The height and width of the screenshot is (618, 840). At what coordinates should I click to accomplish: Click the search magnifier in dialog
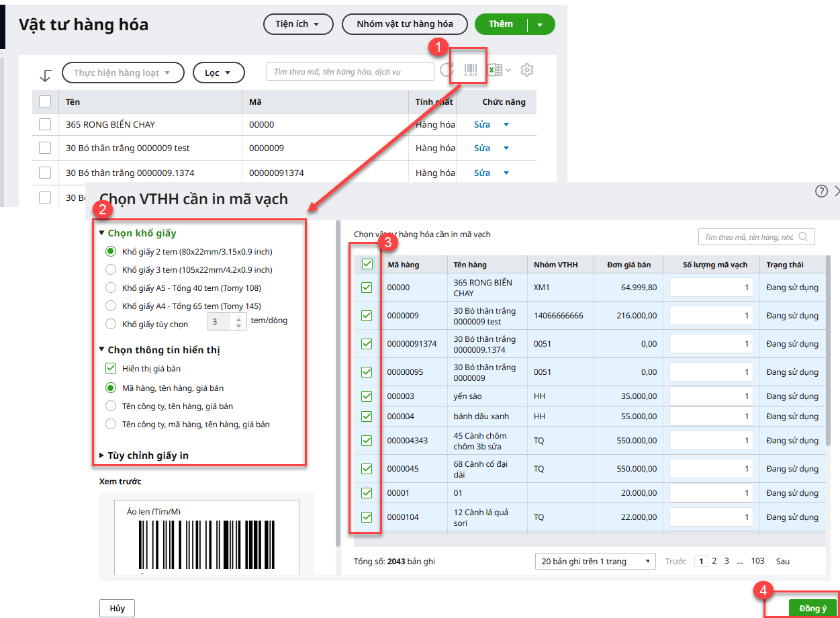coord(803,237)
